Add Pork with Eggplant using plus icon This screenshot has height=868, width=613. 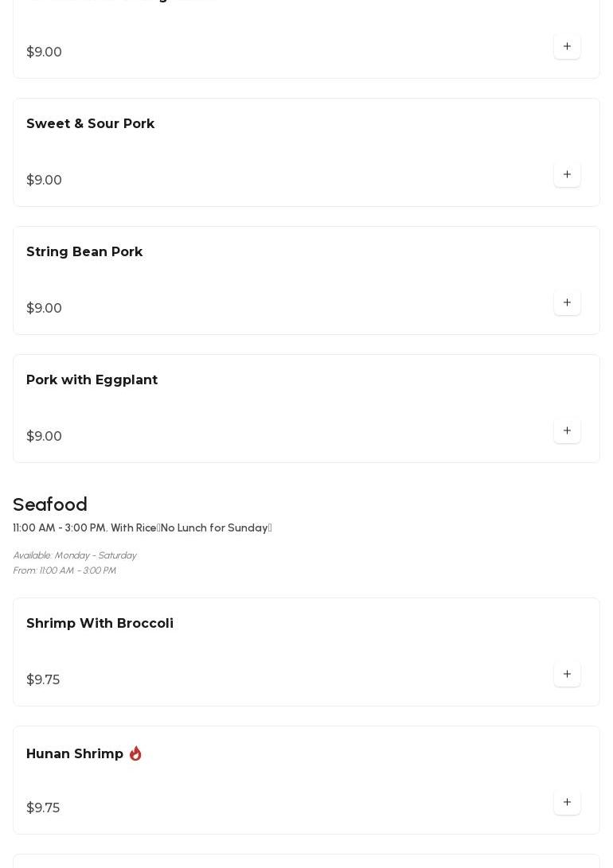pos(567,430)
